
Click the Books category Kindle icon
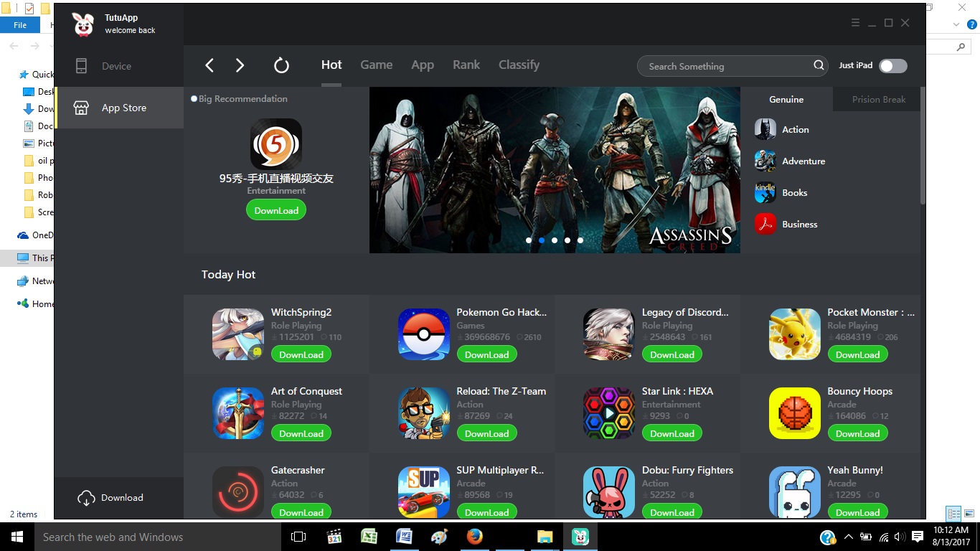click(765, 193)
